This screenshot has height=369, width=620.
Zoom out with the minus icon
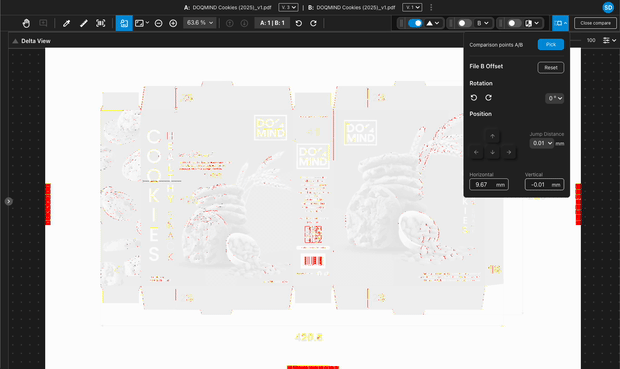pyautogui.click(x=159, y=23)
